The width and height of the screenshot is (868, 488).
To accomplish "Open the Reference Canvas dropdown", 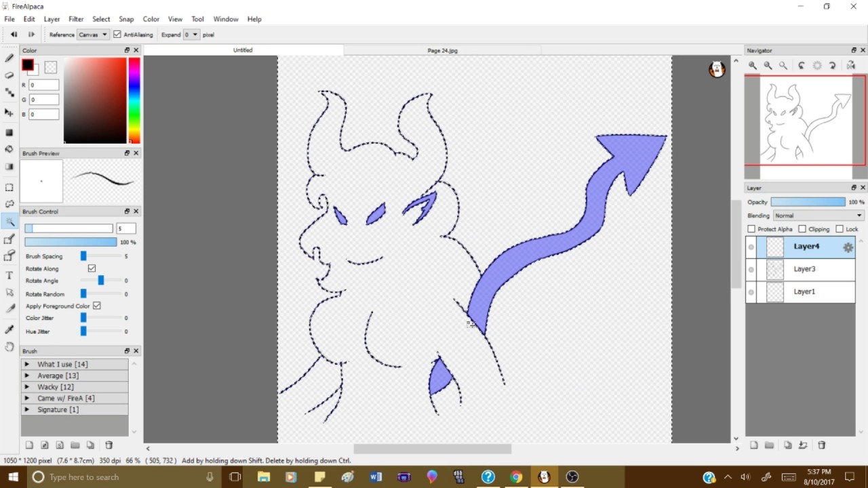I will point(93,35).
